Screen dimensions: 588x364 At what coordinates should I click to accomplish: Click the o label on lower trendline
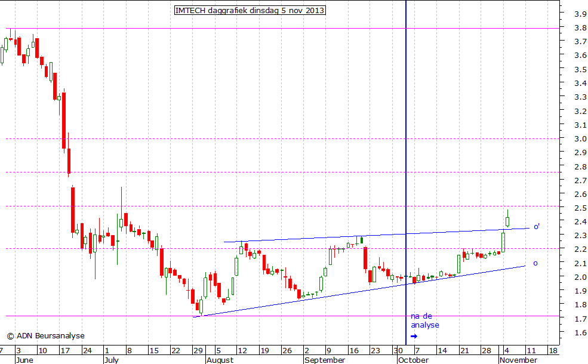coord(535,264)
